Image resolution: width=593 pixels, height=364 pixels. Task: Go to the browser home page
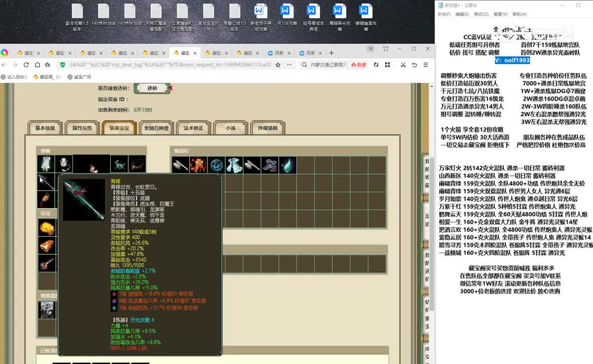click(x=37, y=65)
